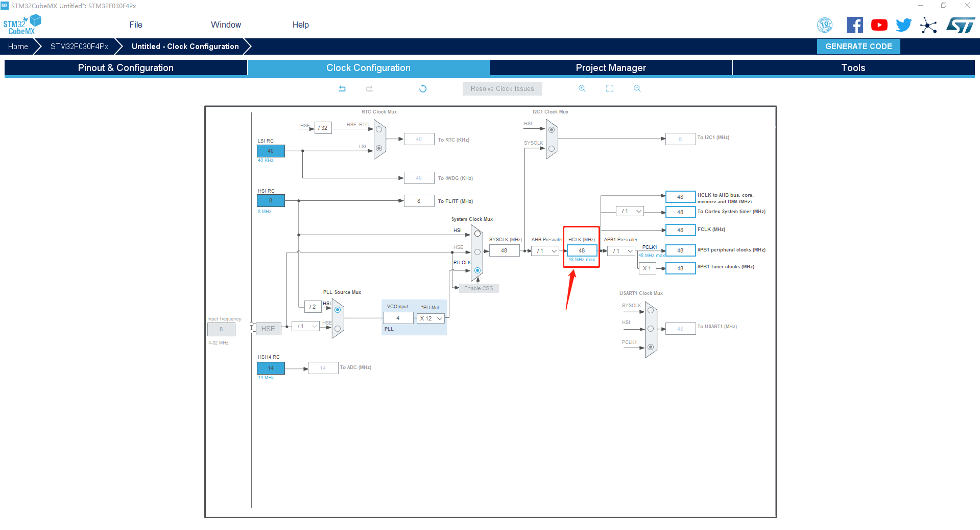Viewport: 980px width, 530px height.
Task: Open the ST community network icon
Action: pos(928,25)
